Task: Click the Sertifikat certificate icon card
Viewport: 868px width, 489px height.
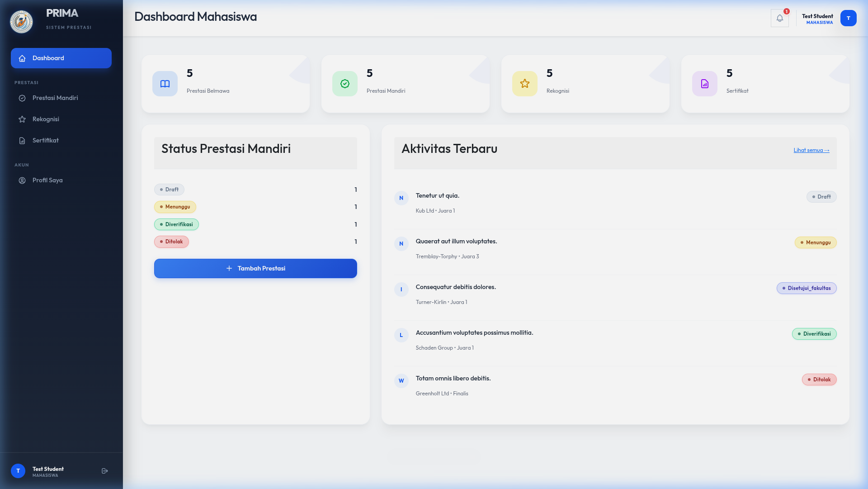Action: click(x=704, y=83)
